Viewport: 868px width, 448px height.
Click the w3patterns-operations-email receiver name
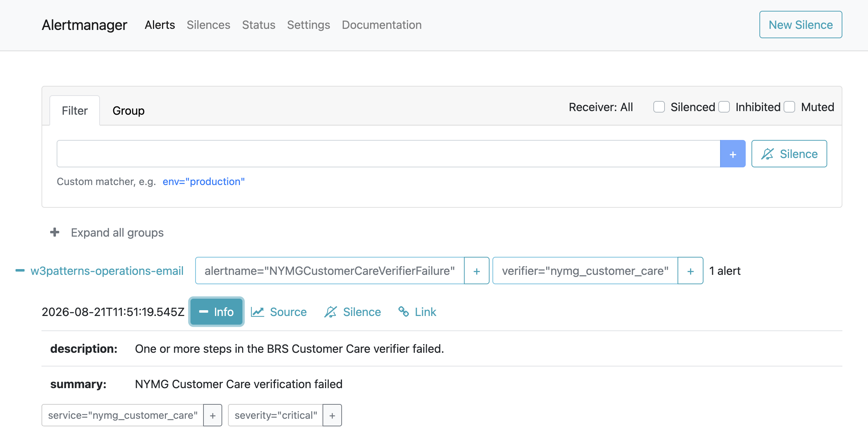(x=107, y=271)
